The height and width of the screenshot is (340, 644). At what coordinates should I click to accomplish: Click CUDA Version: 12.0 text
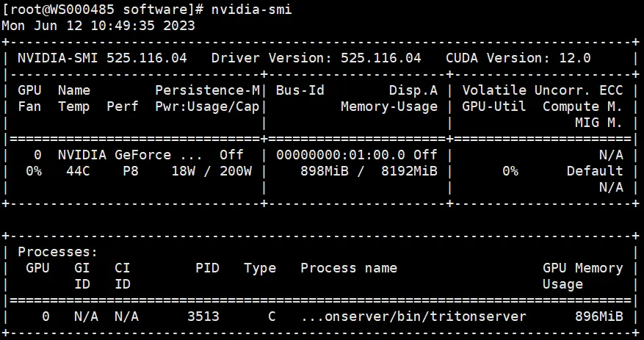[x=518, y=58]
